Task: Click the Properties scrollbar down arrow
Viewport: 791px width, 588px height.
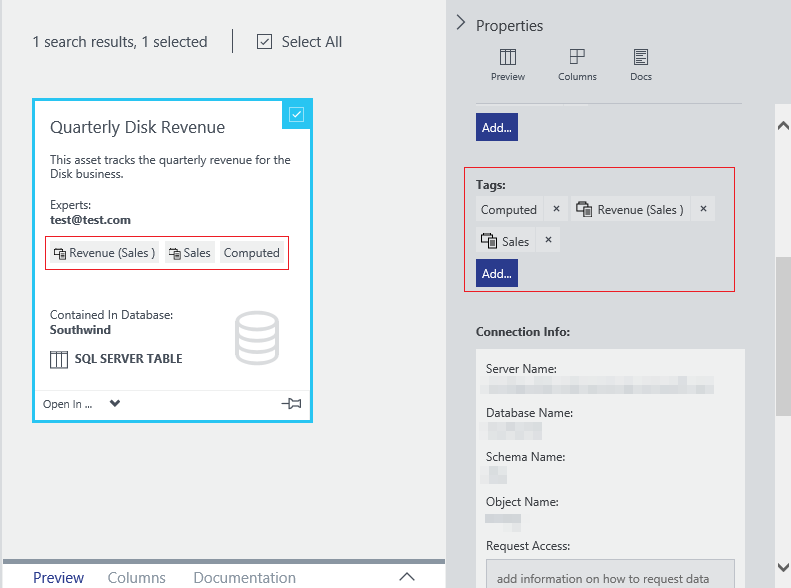Action: tap(783, 567)
